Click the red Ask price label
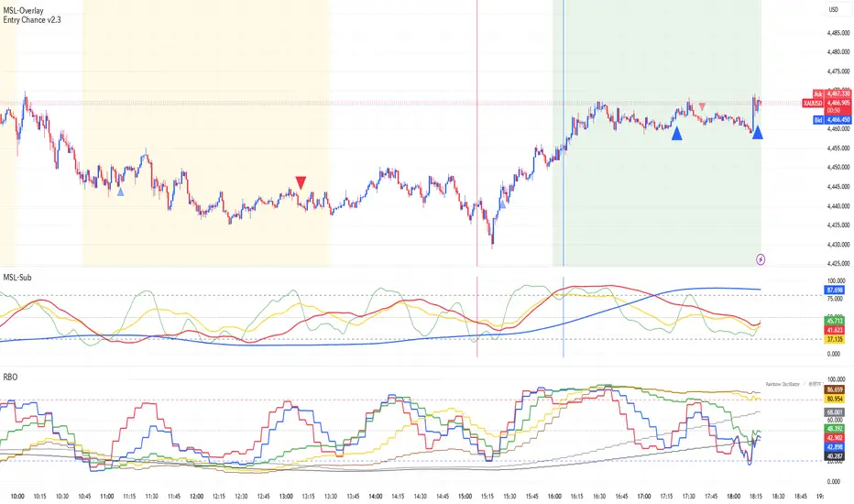The width and height of the screenshot is (854, 504). [817, 94]
